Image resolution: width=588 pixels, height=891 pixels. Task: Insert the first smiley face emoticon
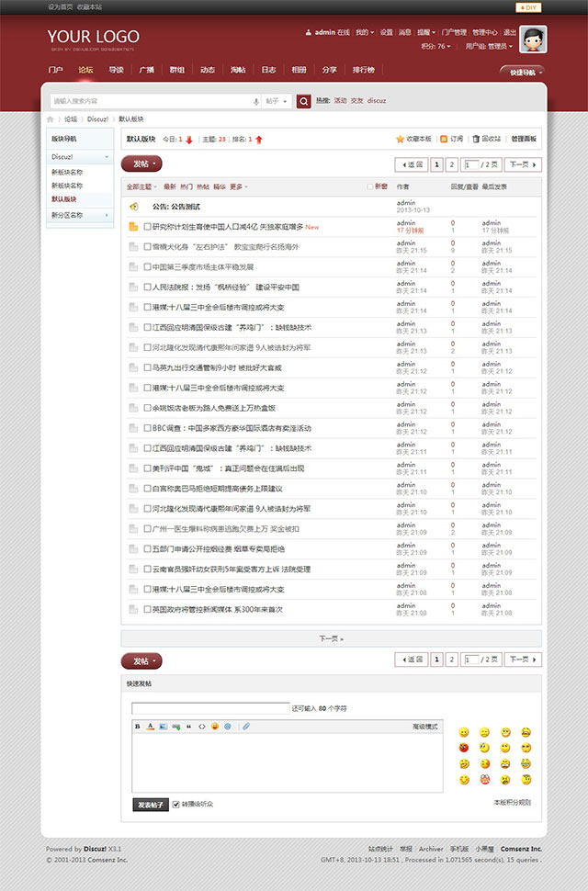(x=464, y=732)
